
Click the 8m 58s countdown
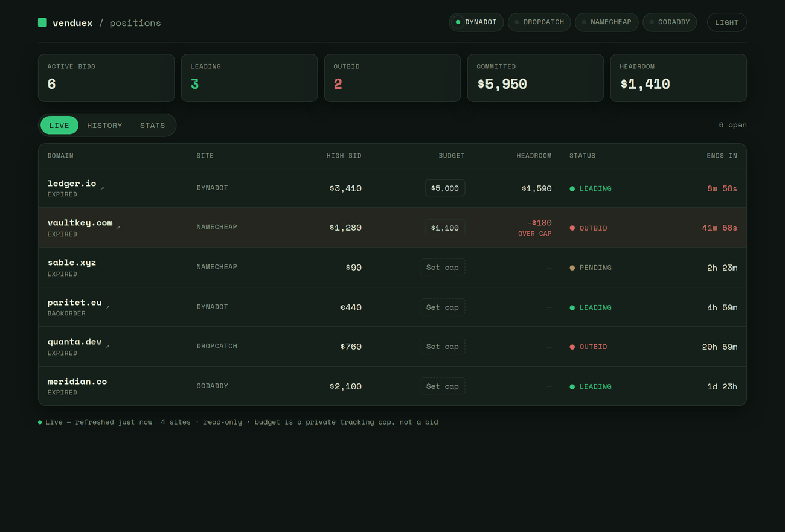(722, 188)
